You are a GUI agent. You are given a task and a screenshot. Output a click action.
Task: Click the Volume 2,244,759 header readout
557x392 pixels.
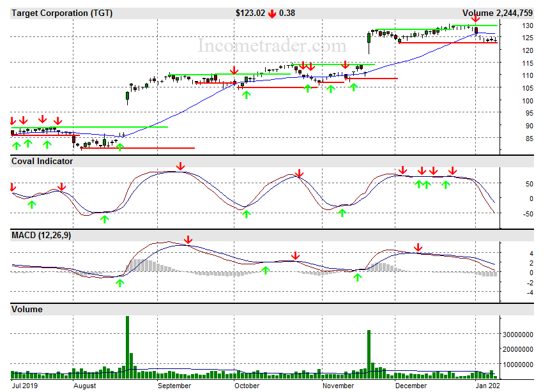click(x=498, y=13)
